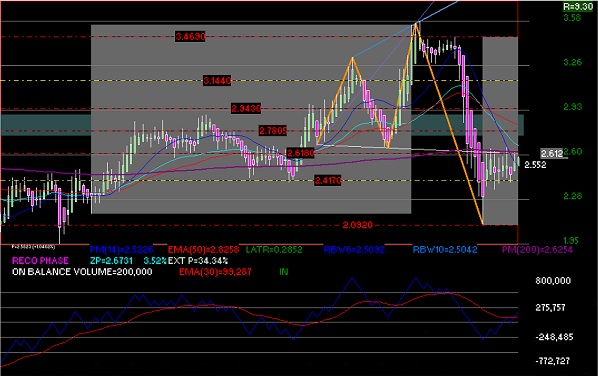Click the 3.1440 price level label
The height and width of the screenshot is (376, 598).
pyautogui.click(x=217, y=80)
